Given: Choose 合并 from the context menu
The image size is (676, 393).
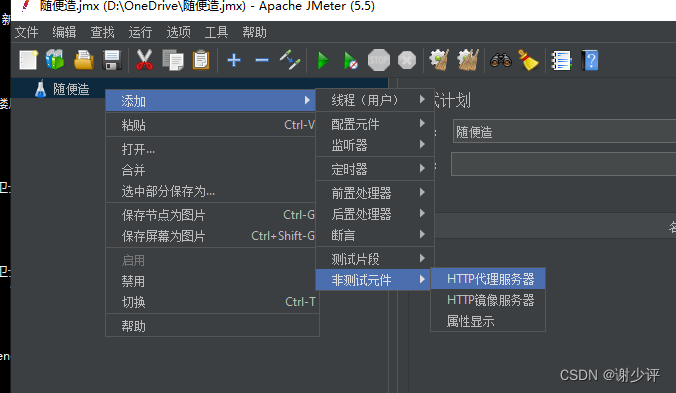Looking at the screenshot, I should click(211, 170).
